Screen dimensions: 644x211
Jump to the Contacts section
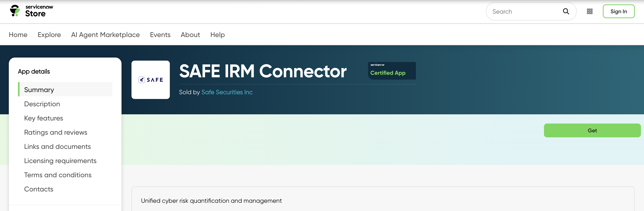tap(39, 189)
